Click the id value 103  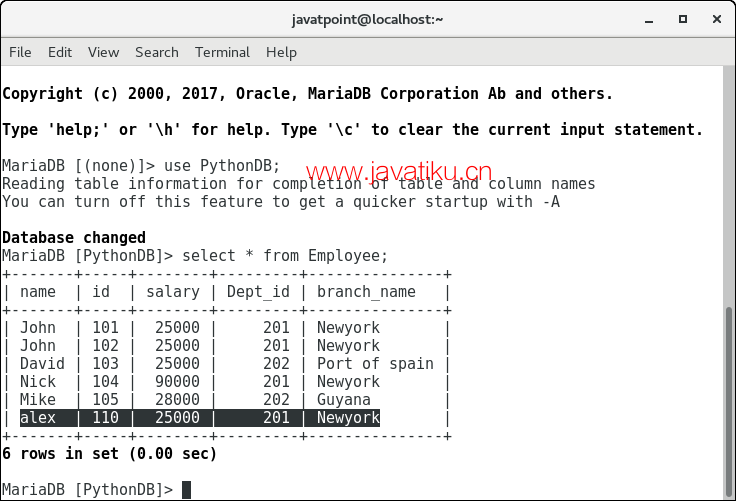106,363
